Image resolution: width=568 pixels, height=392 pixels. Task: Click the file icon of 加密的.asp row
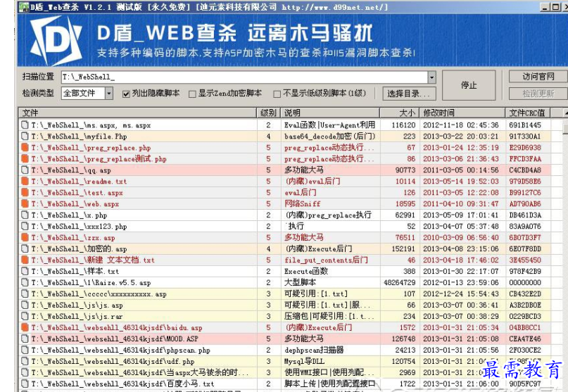point(25,248)
